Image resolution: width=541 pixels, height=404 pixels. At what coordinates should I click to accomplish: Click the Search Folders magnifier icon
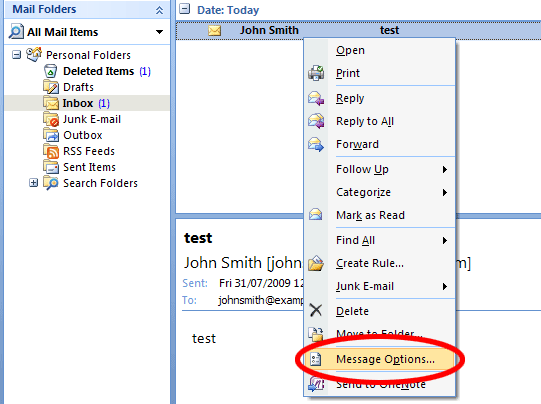pos(51,183)
